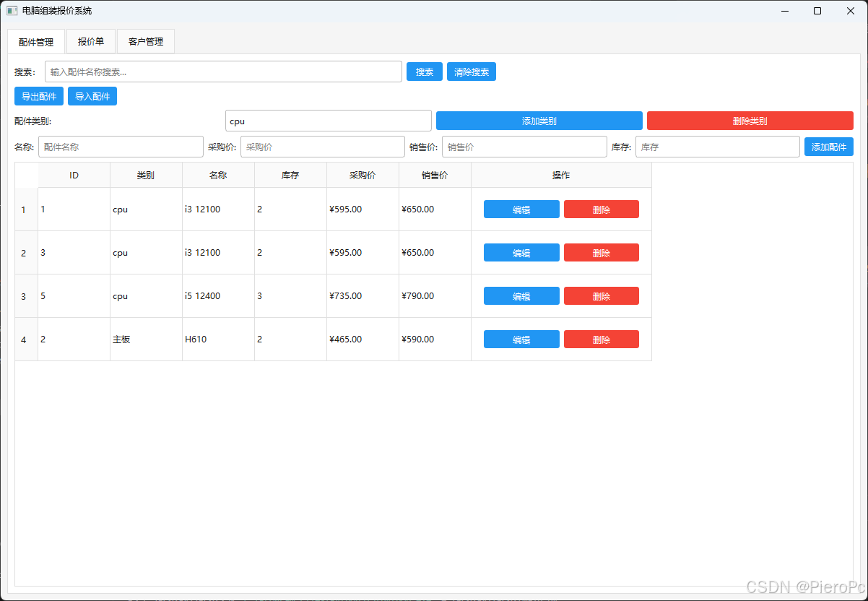Image resolution: width=868 pixels, height=601 pixels.
Task: Click the 清除搜索 button
Action: point(472,72)
